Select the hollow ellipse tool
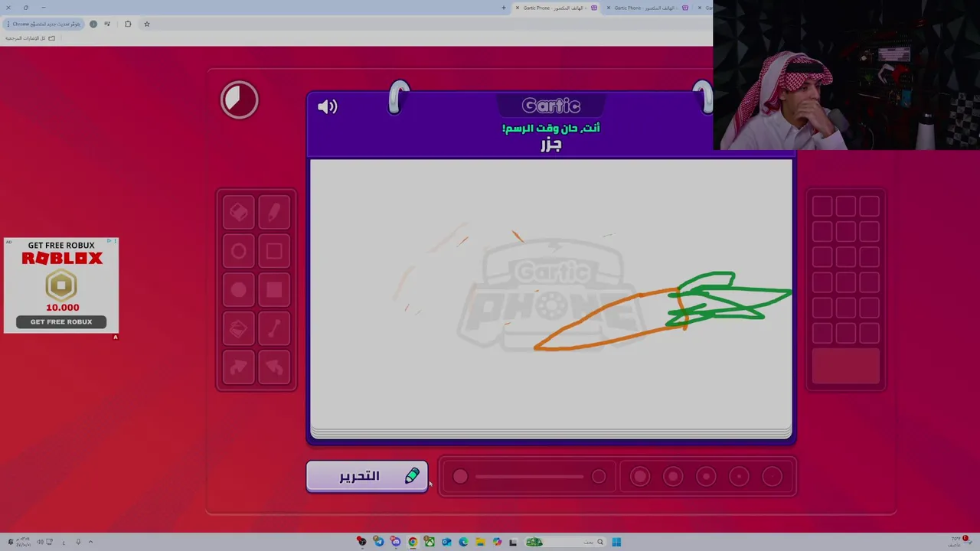980x551 pixels. [238, 251]
